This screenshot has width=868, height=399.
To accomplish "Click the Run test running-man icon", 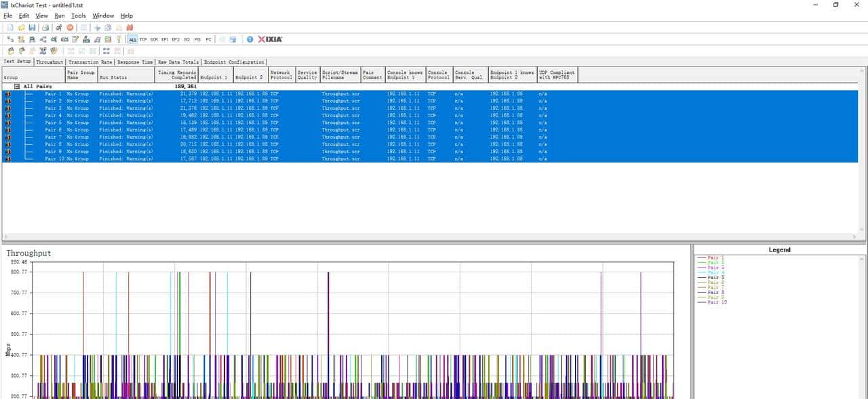I will [59, 28].
